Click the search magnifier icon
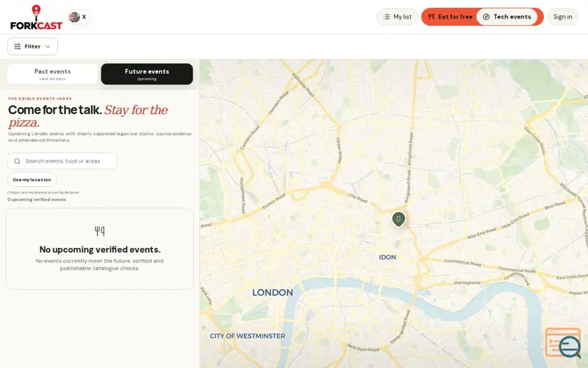The image size is (588, 368). point(17,161)
